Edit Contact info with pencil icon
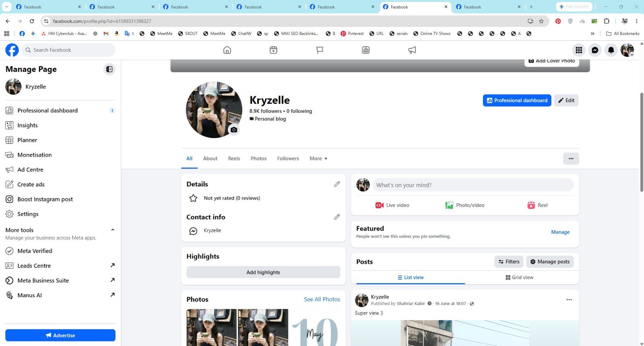 (x=337, y=217)
